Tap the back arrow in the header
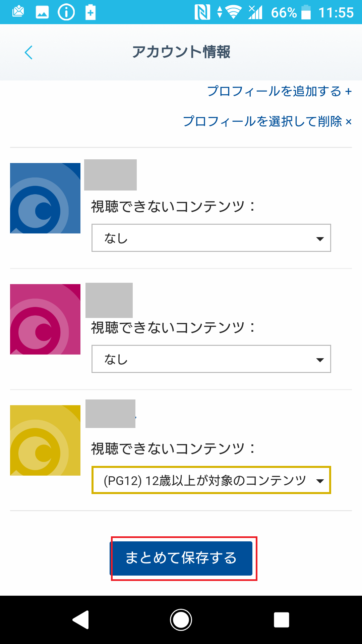The height and width of the screenshot is (644, 362). (29, 53)
